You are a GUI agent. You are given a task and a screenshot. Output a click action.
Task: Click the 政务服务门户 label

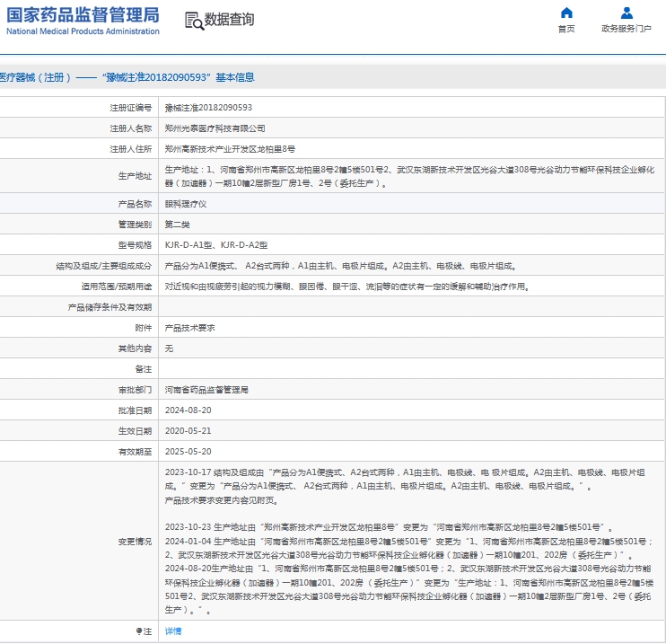click(x=627, y=29)
